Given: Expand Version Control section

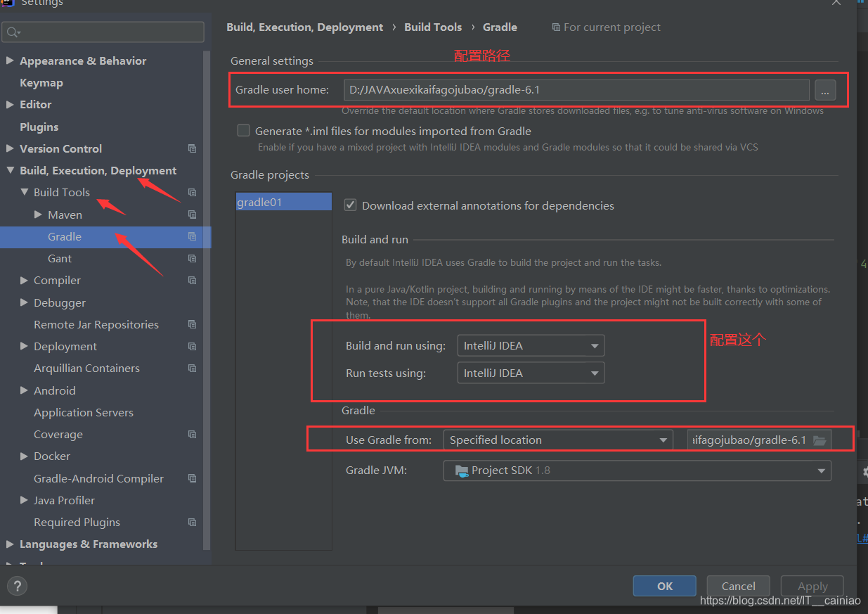Looking at the screenshot, I should pos(10,148).
